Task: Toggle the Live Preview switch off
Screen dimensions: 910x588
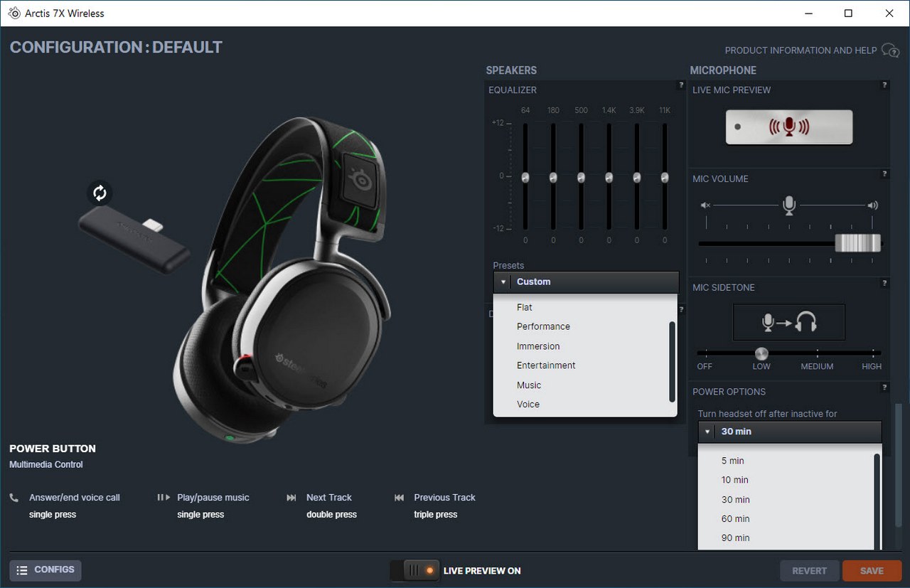Action: (x=414, y=570)
